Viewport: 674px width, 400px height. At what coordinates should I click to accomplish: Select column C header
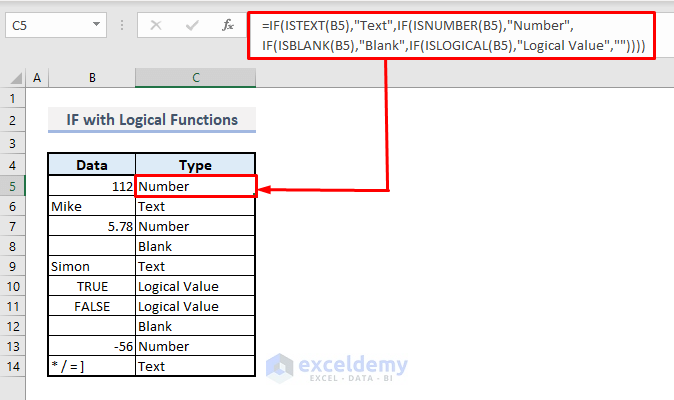pyautogui.click(x=196, y=78)
